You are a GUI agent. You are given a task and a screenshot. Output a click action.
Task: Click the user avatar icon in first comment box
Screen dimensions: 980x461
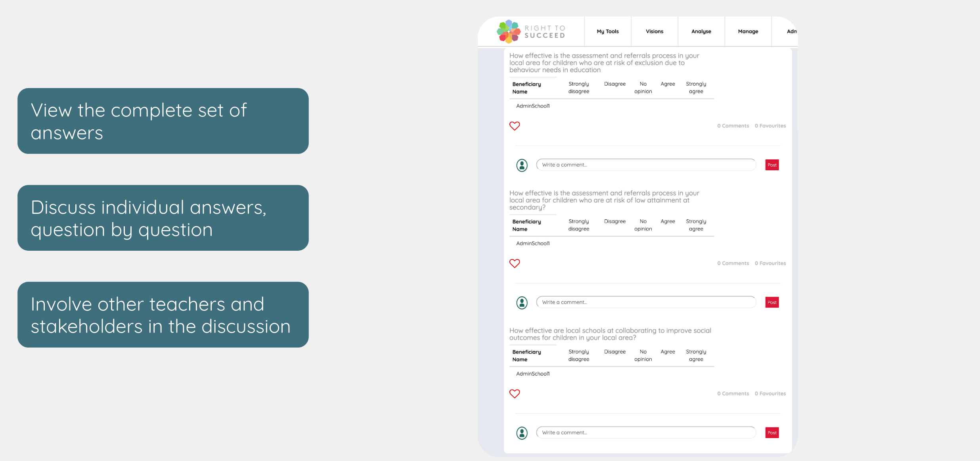[x=522, y=165]
